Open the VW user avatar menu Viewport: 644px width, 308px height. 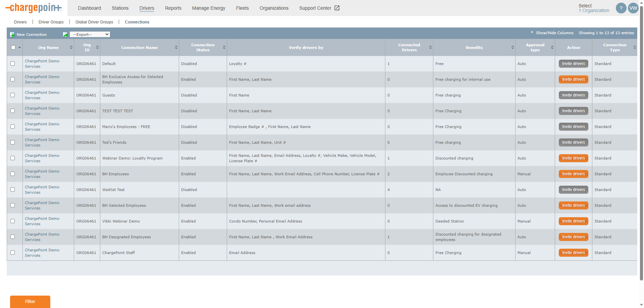pyautogui.click(x=633, y=8)
